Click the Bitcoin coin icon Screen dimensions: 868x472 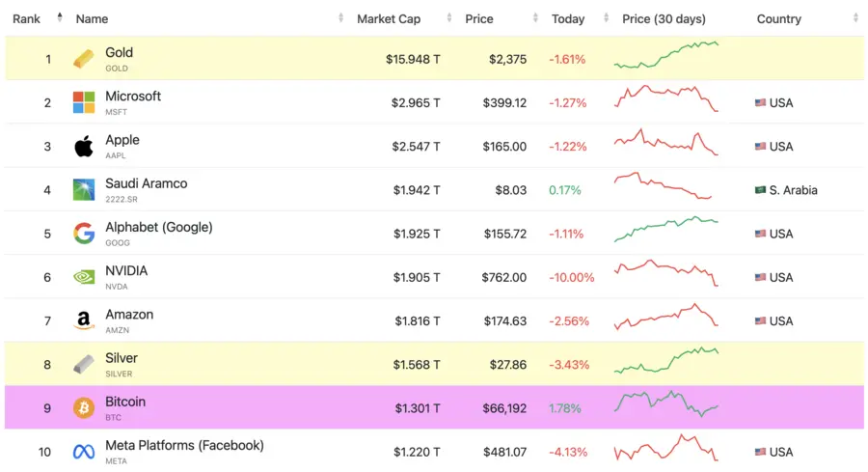click(84, 407)
